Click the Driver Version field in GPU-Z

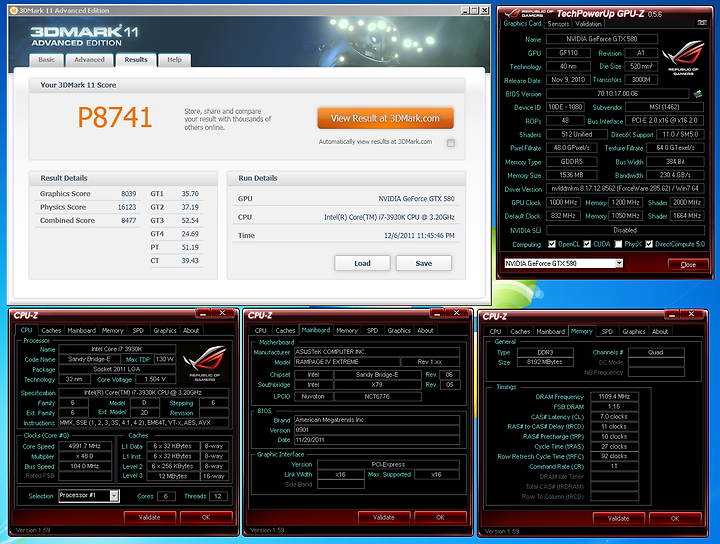(625, 189)
